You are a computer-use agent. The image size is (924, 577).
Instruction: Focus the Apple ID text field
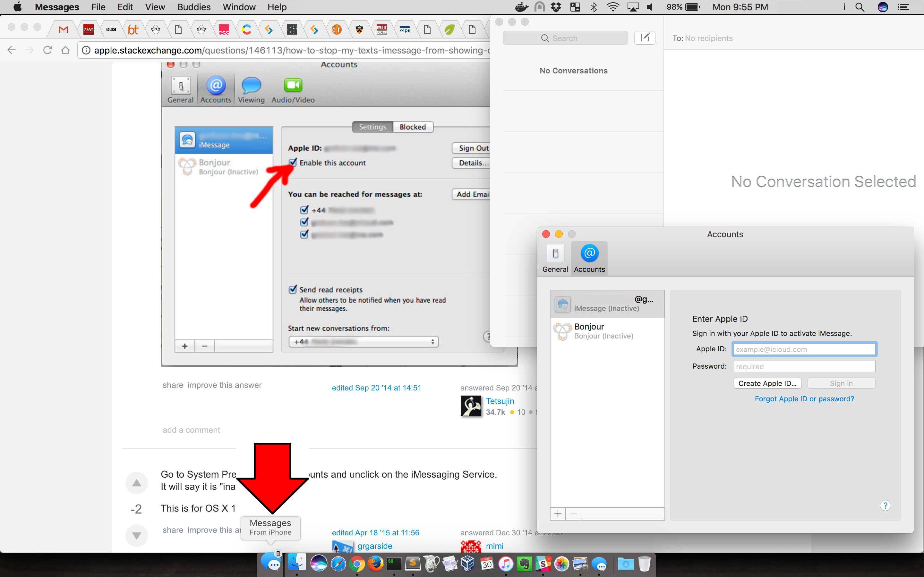pyautogui.click(x=804, y=349)
